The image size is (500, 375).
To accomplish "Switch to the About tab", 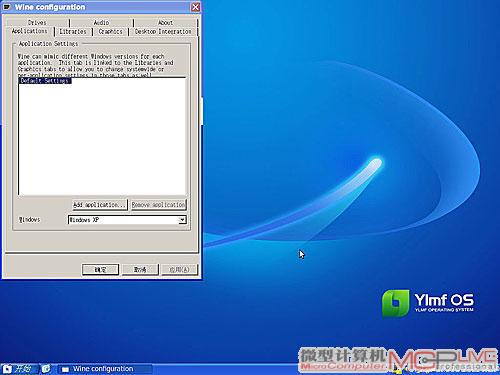I will 165,23.
